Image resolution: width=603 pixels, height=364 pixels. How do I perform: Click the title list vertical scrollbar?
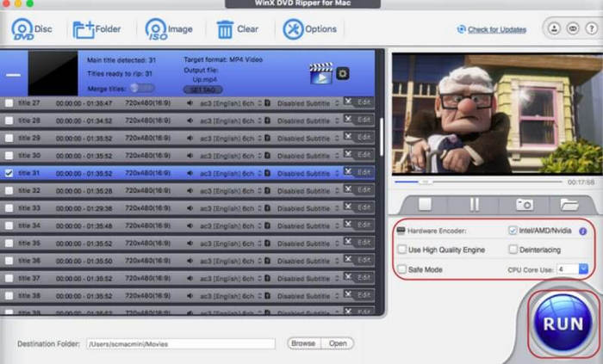(x=381, y=137)
